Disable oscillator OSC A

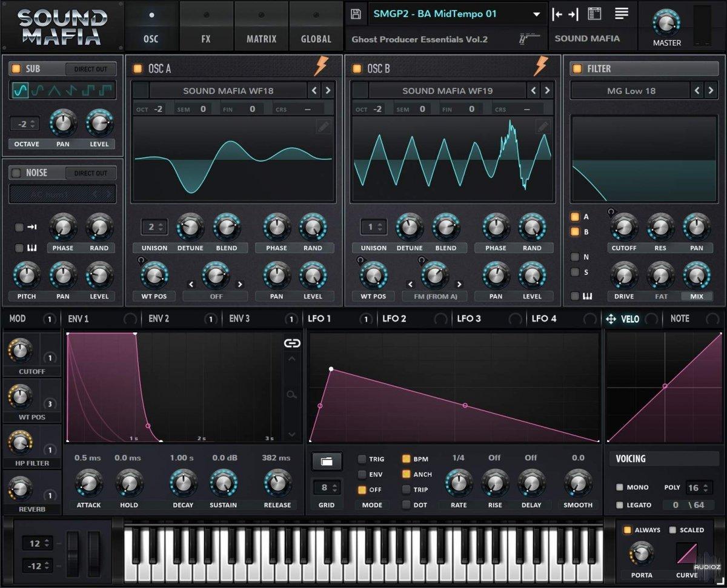[x=138, y=68]
